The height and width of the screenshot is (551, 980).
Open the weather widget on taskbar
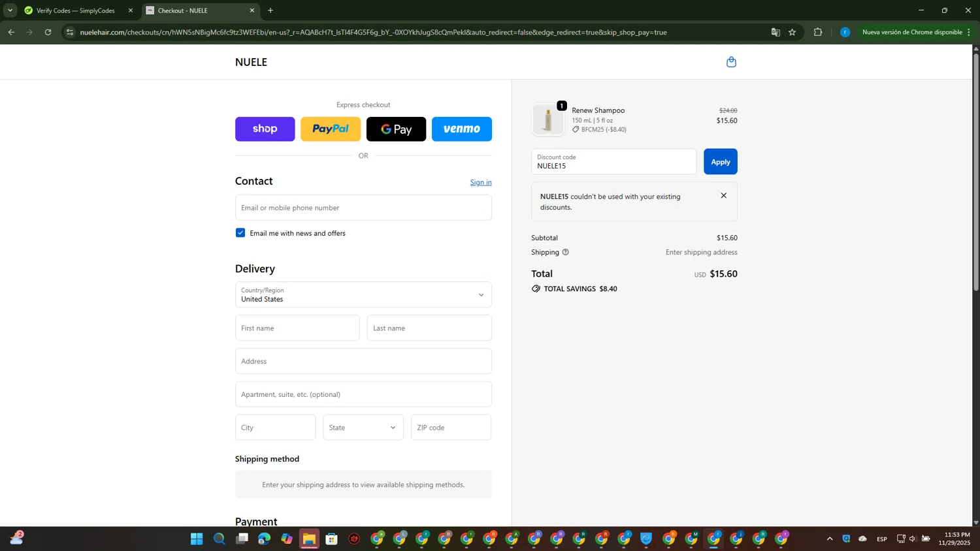point(17,538)
